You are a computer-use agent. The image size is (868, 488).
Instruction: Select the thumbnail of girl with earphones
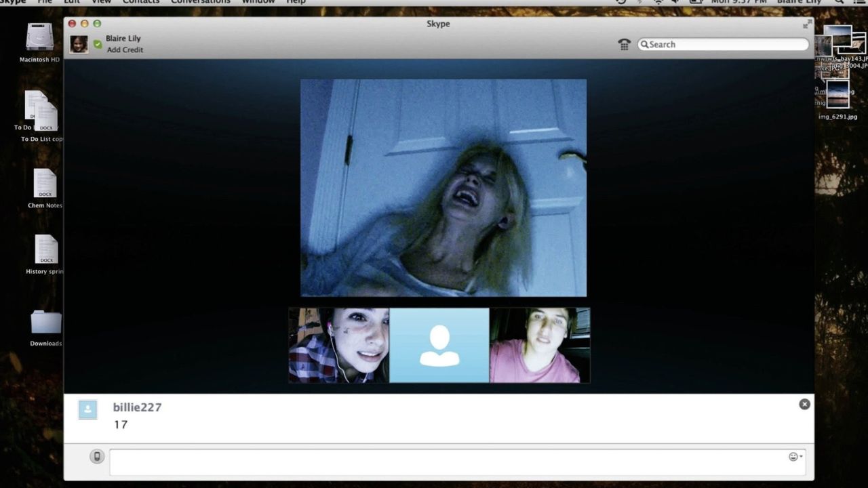pos(339,346)
